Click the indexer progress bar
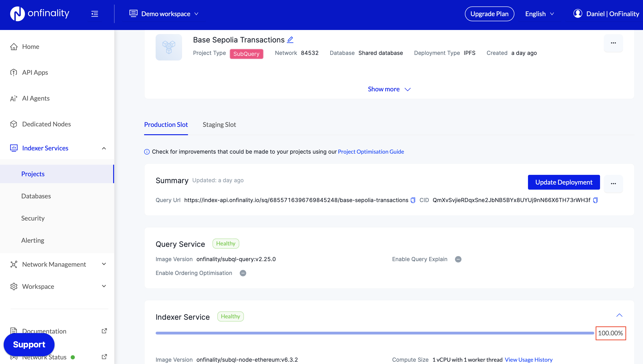 [x=374, y=333]
